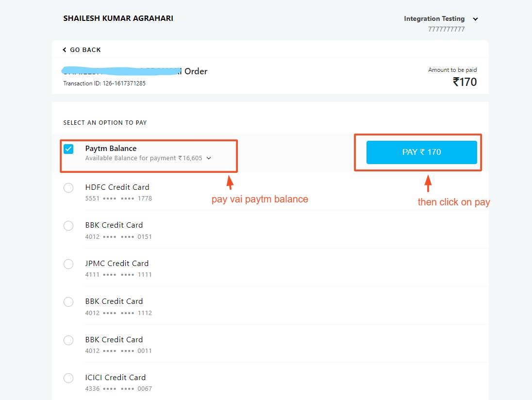This screenshot has width=532, height=400.
Task: Click card number 4012 •••• •••• 0151
Action: [118, 237]
